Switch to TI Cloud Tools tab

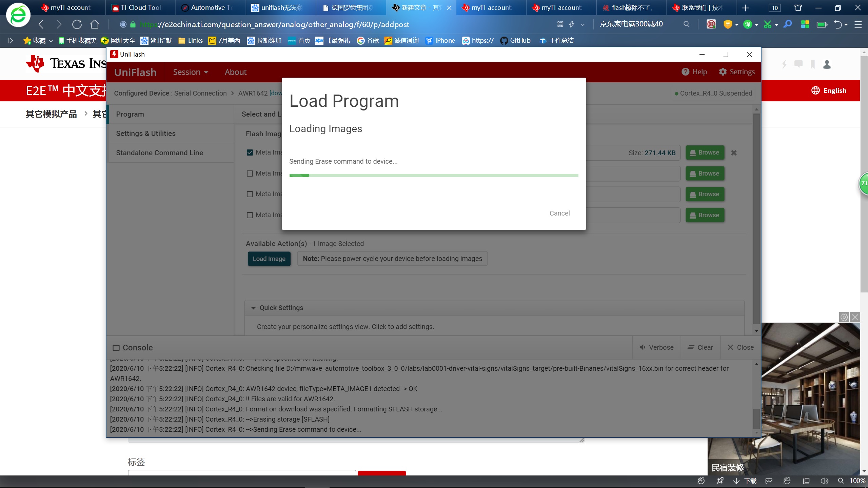140,7
